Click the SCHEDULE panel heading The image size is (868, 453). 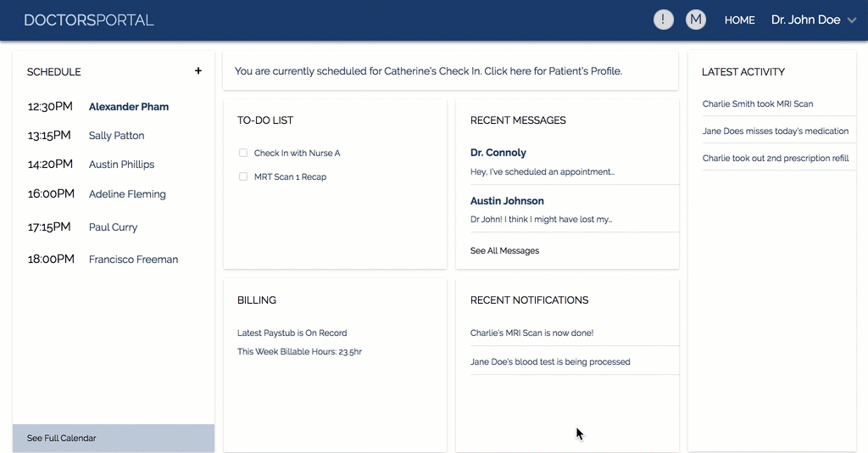tap(53, 72)
